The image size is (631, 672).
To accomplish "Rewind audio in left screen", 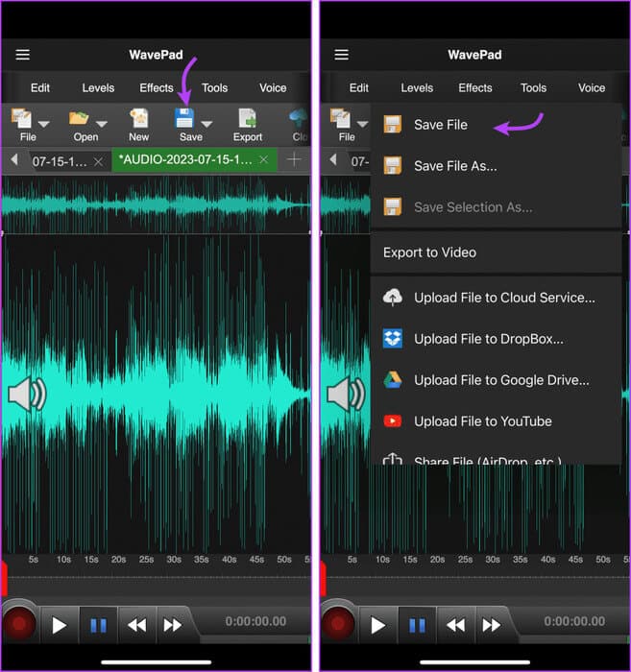I will pyautogui.click(x=137, y=625).
